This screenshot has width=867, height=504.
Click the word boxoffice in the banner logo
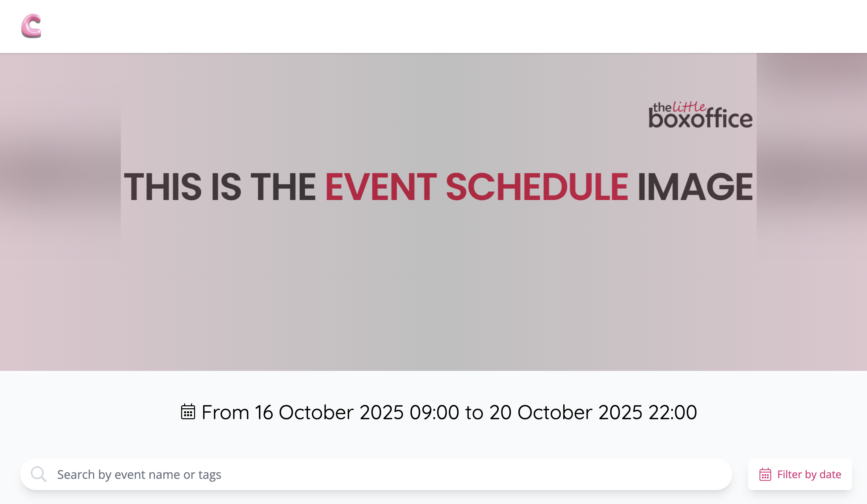(700, 119)
